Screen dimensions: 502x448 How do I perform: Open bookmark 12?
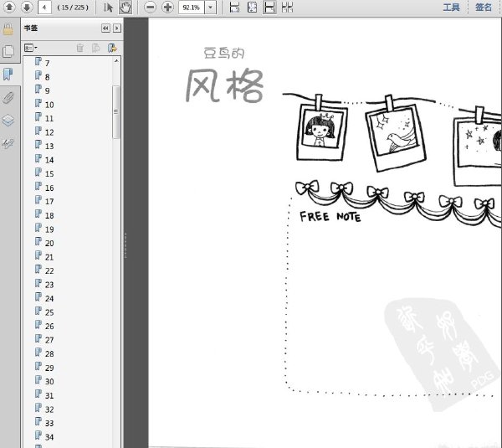coord(49,132)
